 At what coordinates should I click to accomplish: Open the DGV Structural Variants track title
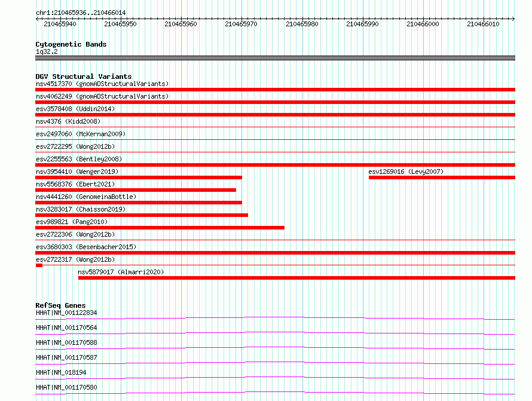click(x=84, y=76)
